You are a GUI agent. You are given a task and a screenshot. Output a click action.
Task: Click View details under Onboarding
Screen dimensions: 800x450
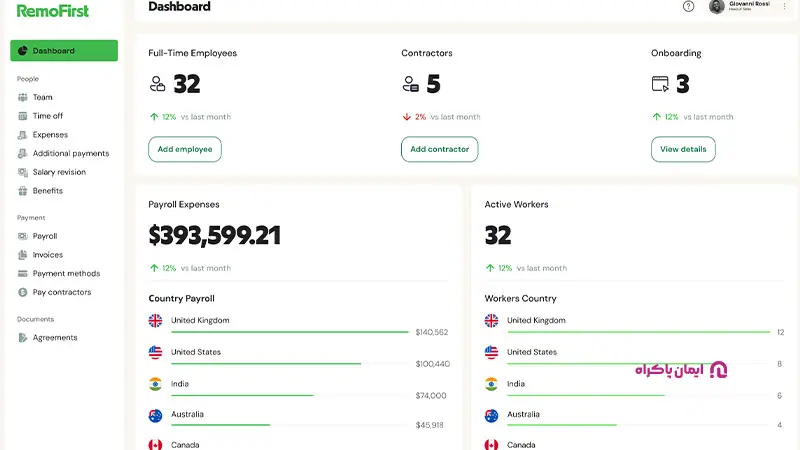(683, 149)
